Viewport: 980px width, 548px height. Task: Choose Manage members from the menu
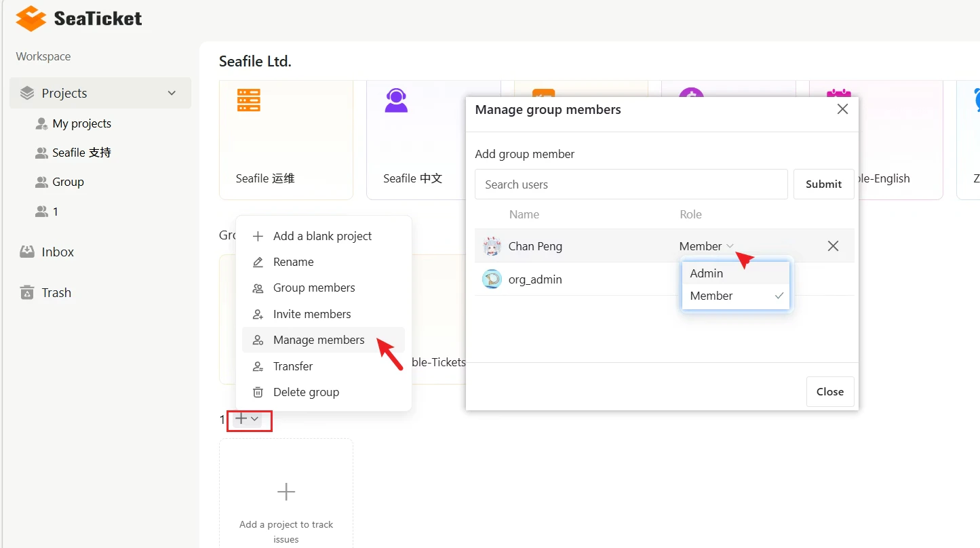[324, 340]
